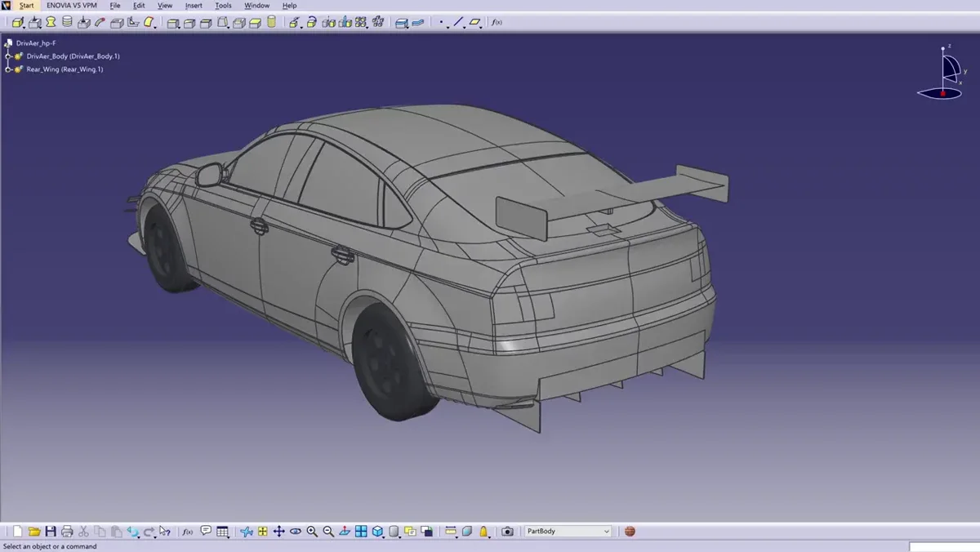Click the Fit All In icon
This screenshot has height=552, width=980.
263,532
